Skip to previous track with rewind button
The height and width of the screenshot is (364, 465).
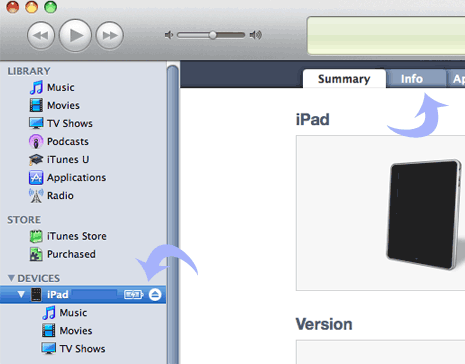(x=41, y=35)
